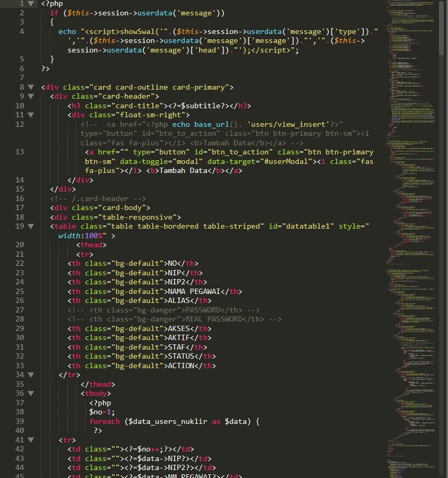Click 'Tambah Data' text on line 13
This screenshot has width=448, height=478.
point(183,171)
